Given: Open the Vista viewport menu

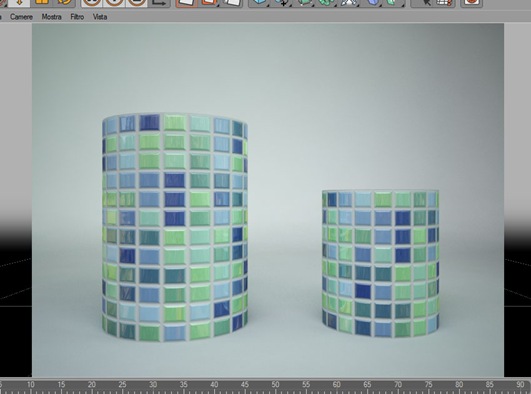Looking at the screenshot, I should click(100, 17).
